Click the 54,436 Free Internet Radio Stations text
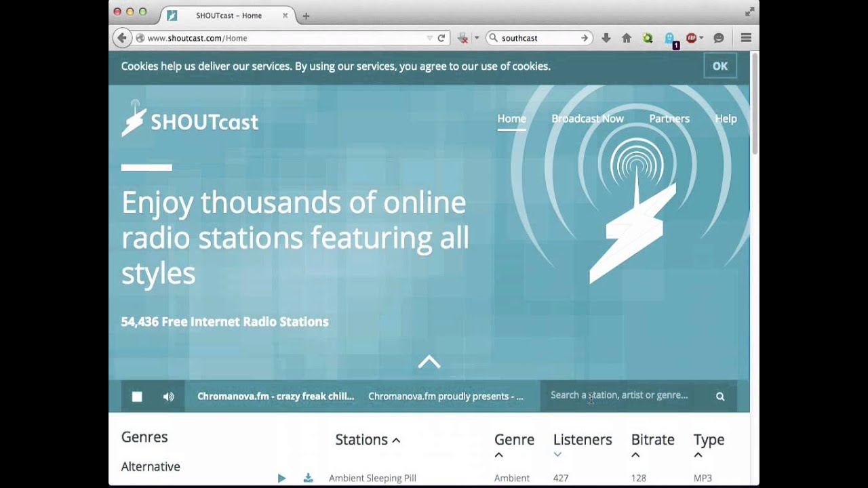The height and width of the screenshot is (488, 868). pyautogui.click(x=224, y=322)
